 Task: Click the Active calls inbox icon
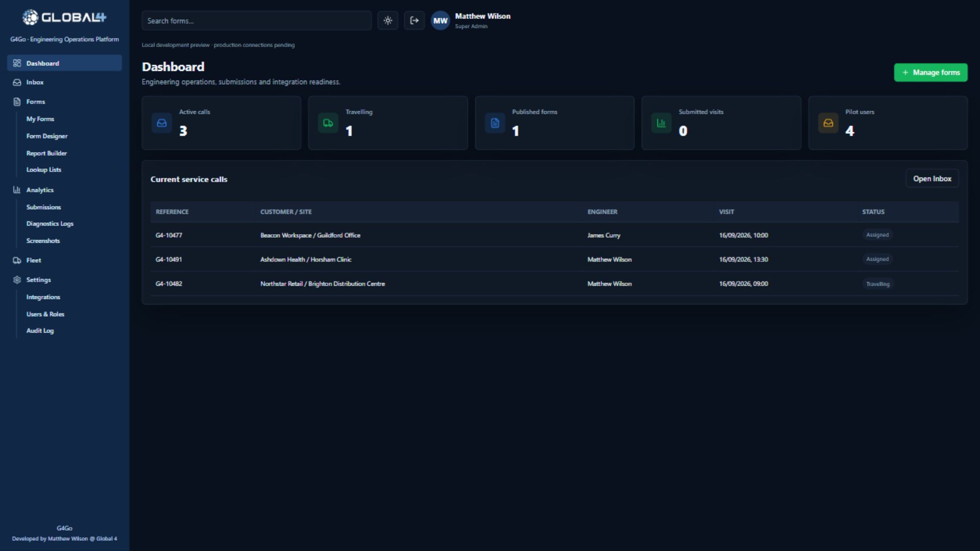(x=162, y=123)
